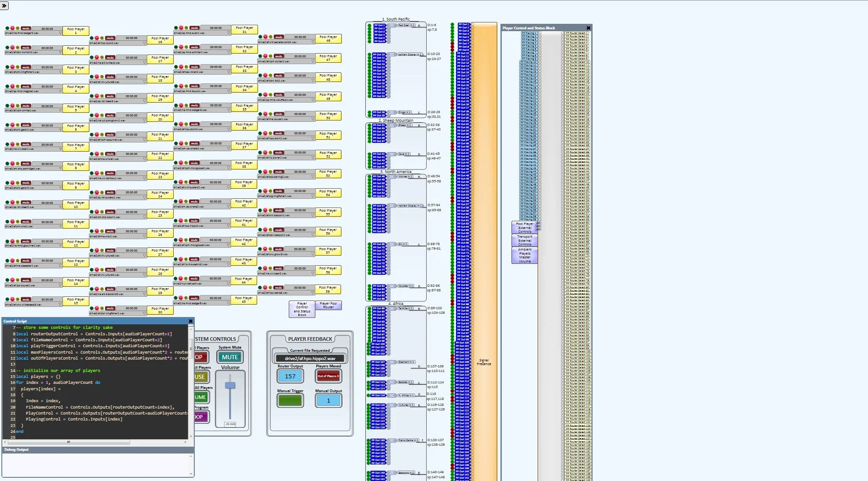Open Pool Player External Controls block

525,228
